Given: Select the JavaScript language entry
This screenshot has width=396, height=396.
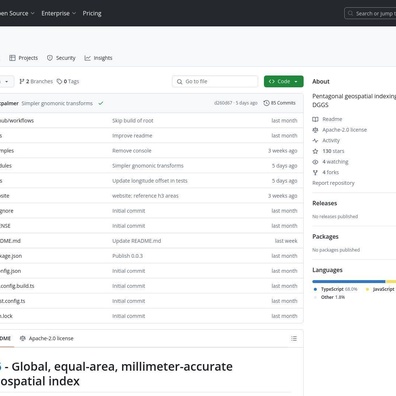Looking at the screenshot, I should [380, 289].
